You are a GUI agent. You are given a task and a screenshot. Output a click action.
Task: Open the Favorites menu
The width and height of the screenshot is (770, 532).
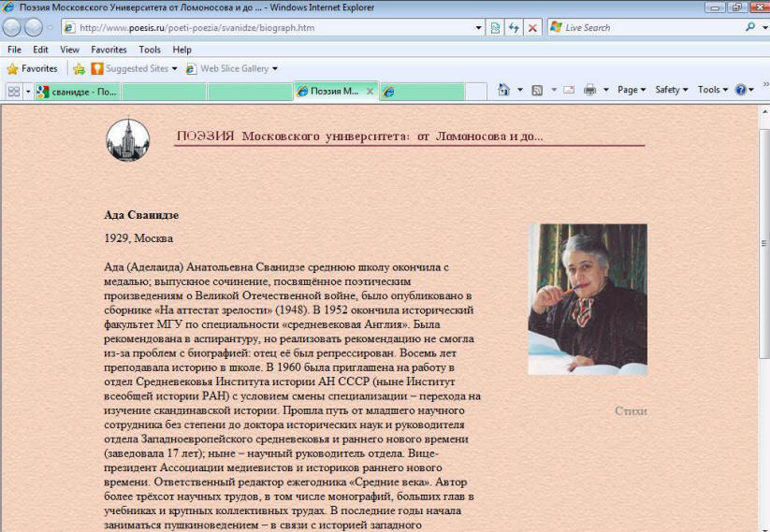109,50
